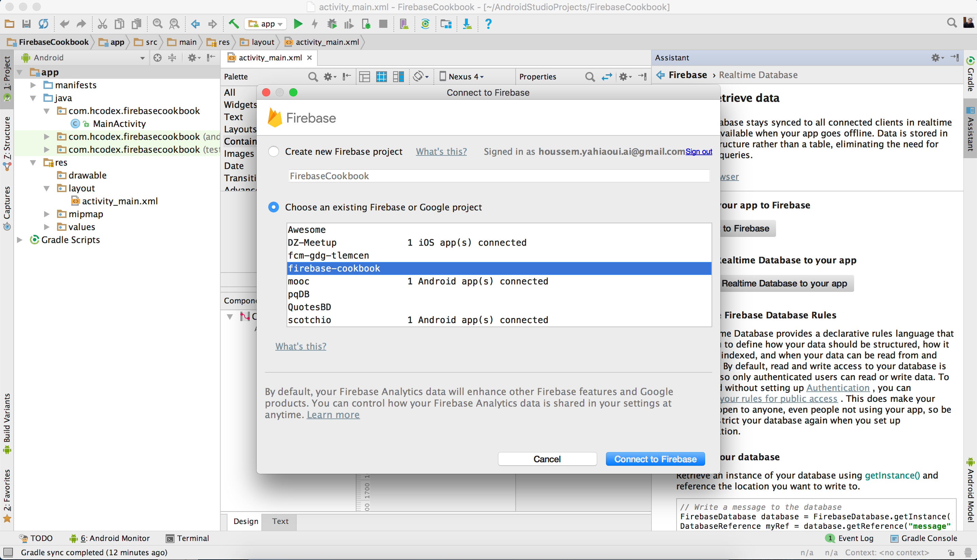Click the Make Project hammer icon
977x560 pixels.
coord(234,24)
